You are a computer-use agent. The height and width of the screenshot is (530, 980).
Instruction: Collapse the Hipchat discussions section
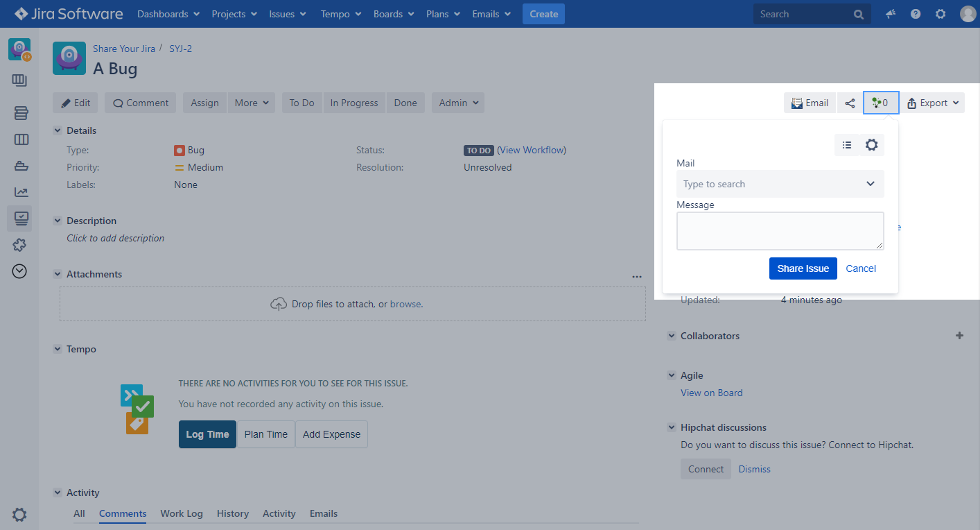point(671,427)
